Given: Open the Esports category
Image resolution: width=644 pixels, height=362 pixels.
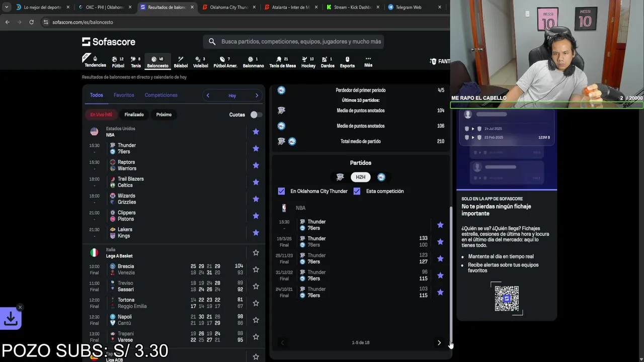Looking at the screenshot, I should pos(347,62).
